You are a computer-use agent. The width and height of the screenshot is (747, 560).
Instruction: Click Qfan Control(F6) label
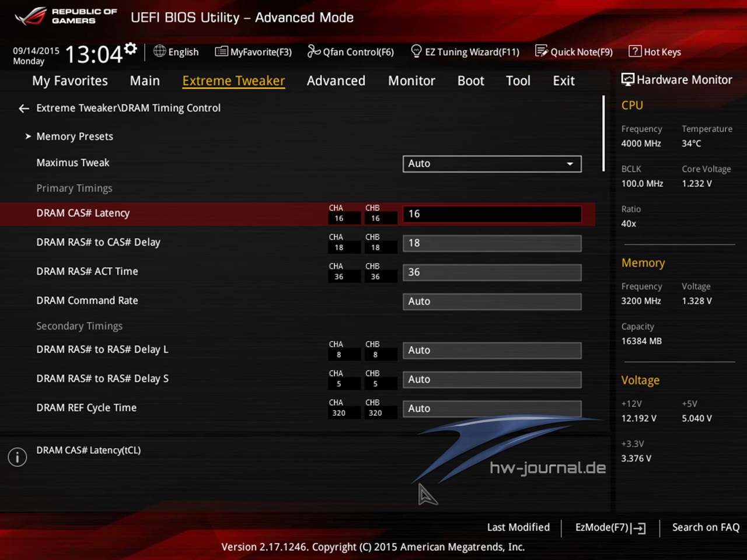coord(358,52)
